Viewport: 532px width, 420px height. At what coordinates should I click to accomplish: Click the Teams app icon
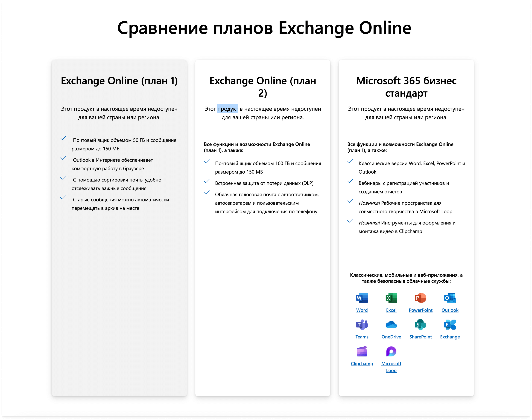pyautogui.click(x=362, y=325)
